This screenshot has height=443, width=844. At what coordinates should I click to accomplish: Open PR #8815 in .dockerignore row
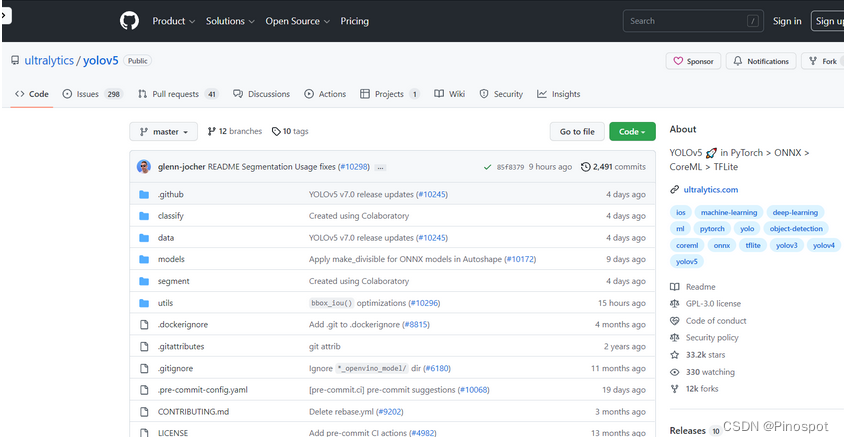(x=416, y=325)
